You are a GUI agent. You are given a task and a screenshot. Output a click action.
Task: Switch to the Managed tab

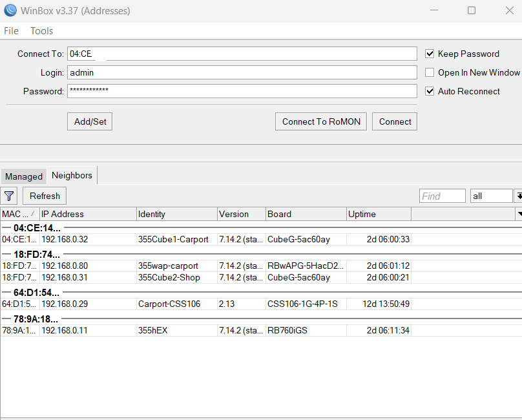(x=24, y=176)
